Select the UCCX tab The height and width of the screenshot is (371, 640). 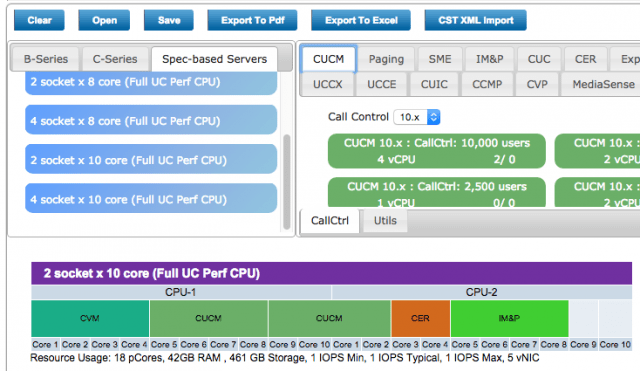point(327,84)
